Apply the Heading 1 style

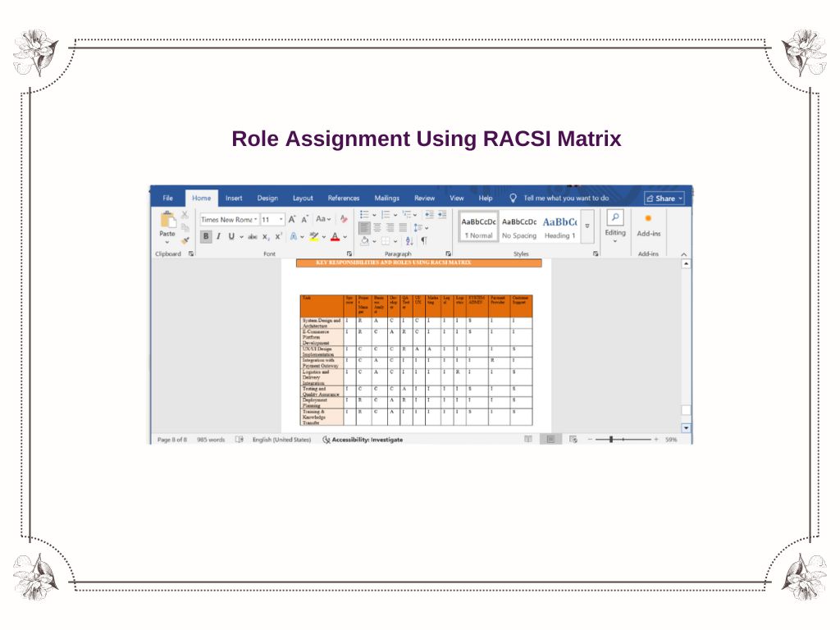coord(559,226)
